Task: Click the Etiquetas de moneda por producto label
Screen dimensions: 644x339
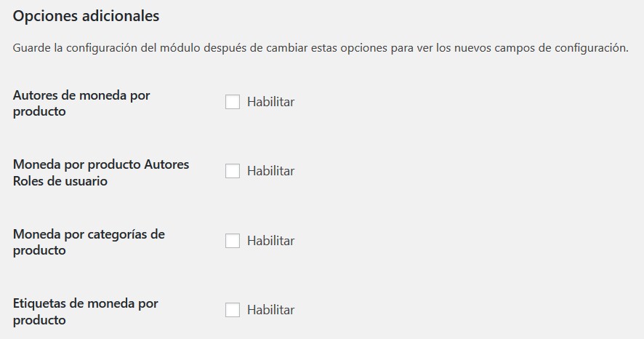Action: (x=85, y=311)
